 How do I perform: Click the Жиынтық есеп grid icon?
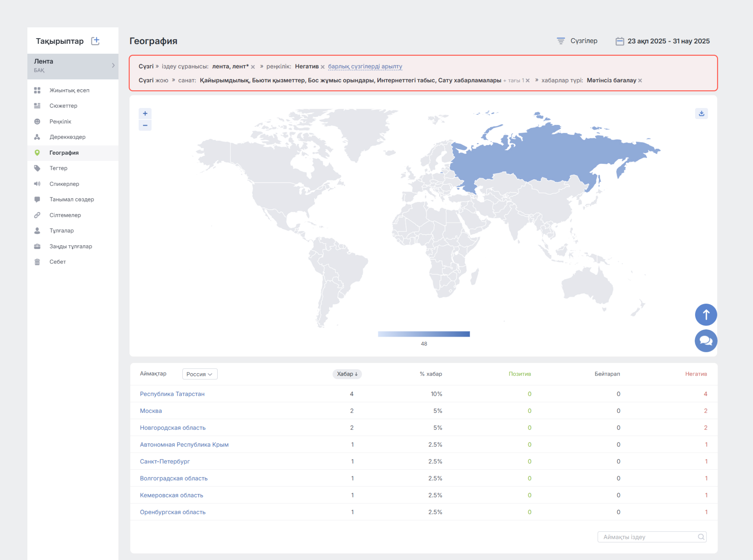point(37,90)
